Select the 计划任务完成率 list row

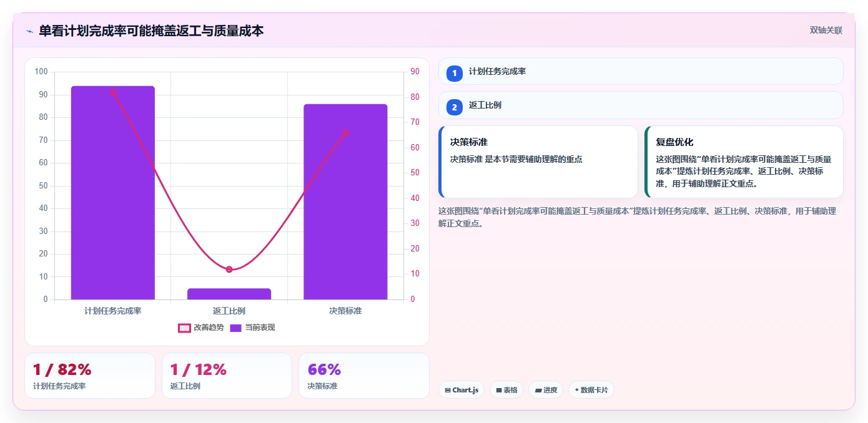641,72
